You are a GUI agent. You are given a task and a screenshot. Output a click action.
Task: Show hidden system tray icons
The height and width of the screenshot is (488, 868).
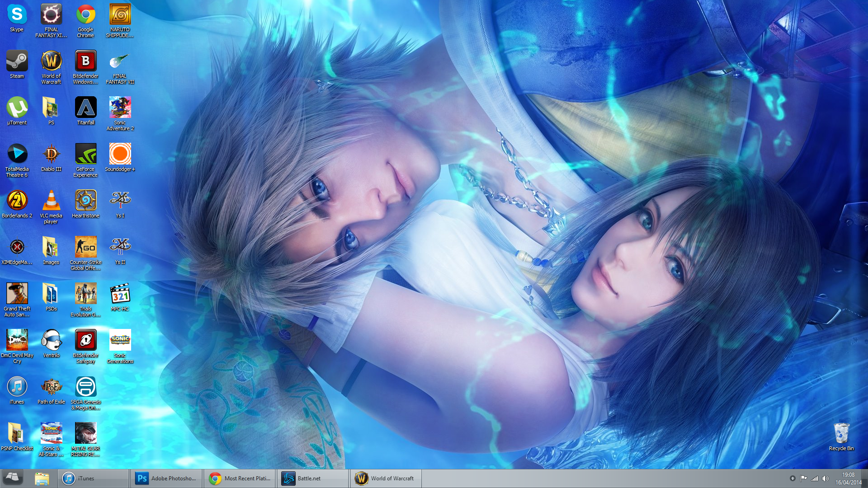(x=793, y=479)
